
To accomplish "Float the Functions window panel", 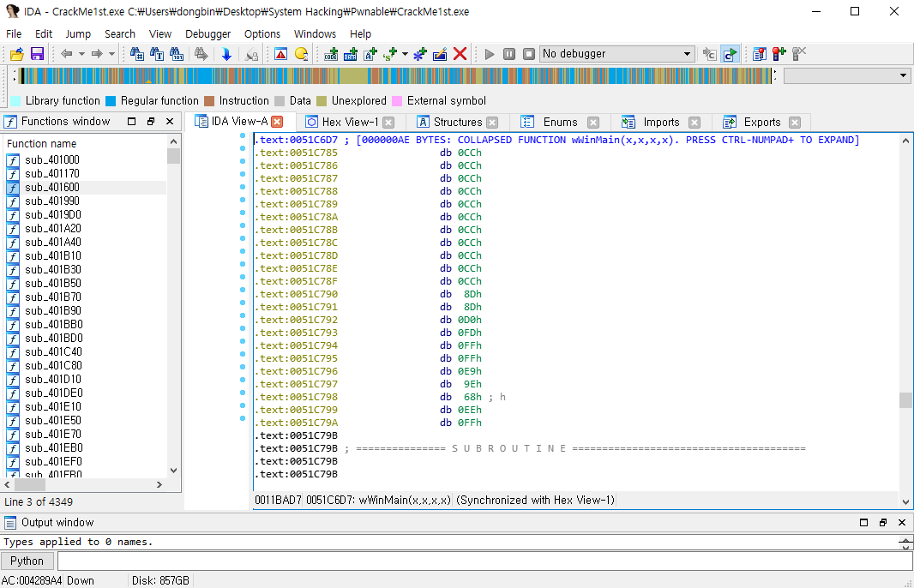I will click(x=150, y=121).
